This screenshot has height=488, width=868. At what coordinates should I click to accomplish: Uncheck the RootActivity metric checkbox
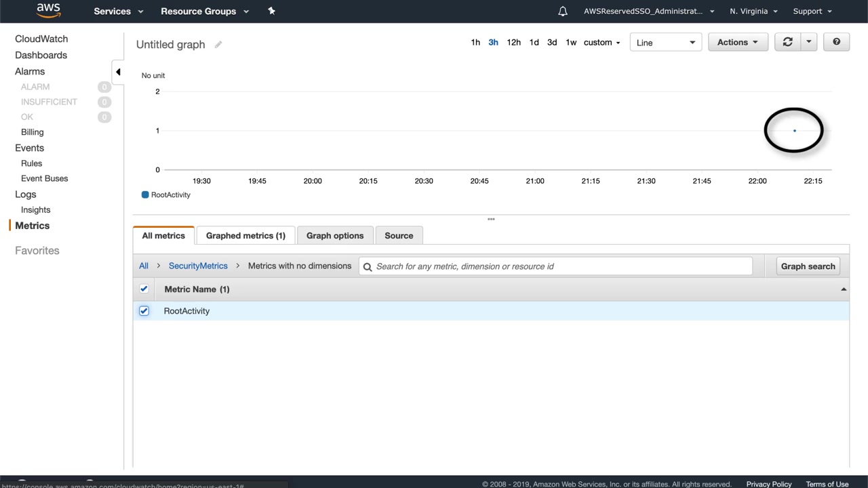click(144, 311)
